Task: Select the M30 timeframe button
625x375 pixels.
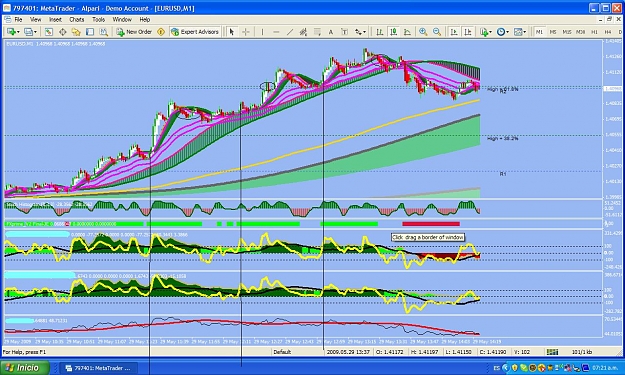Action: click(581, 32)
